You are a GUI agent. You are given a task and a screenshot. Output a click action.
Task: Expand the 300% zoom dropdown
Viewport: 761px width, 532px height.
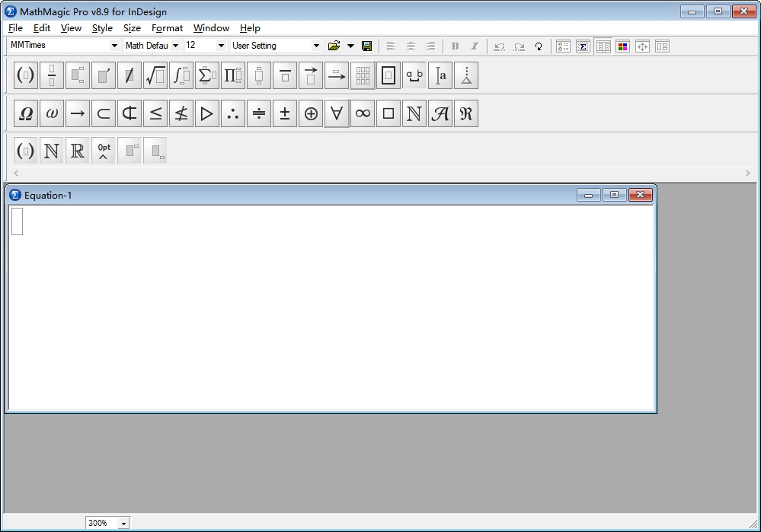coord(123,524)
